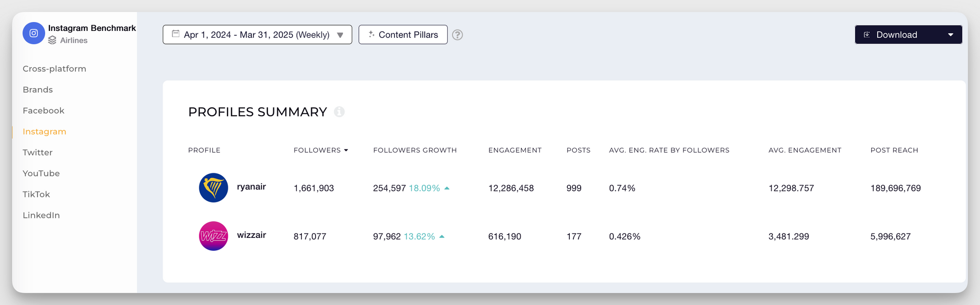Open the date range calendar icon
The height and width of the screenshot is (305, 980).
coord(175,34)
